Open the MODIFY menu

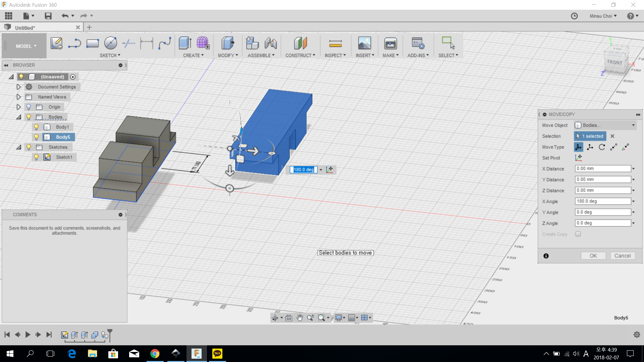228,55
